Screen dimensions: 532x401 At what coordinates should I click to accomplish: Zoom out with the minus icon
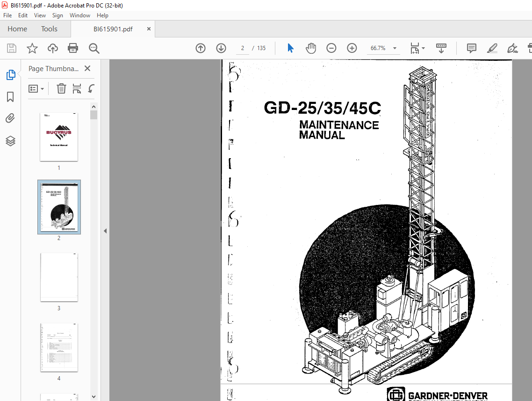[331, 48]
